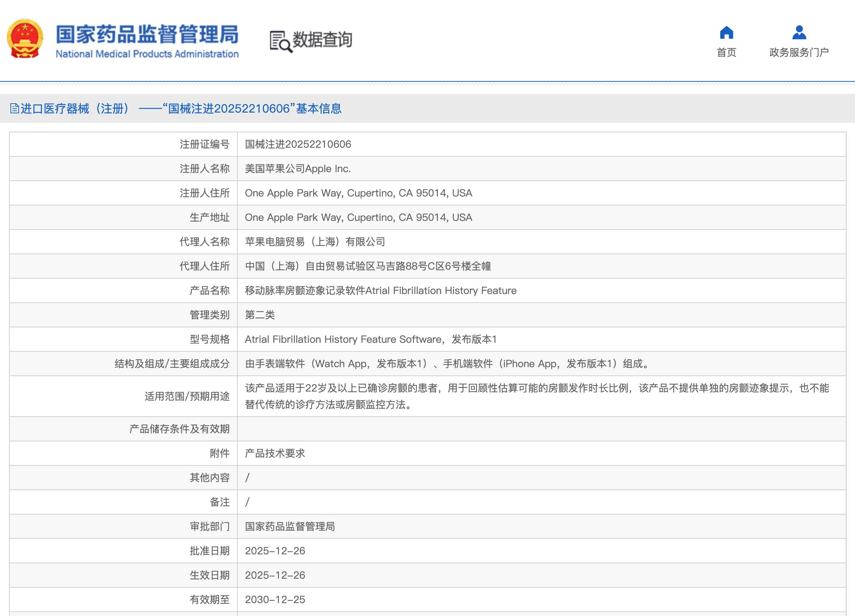
Task: Click the 数据查询 header text
Action: (322, 39)
